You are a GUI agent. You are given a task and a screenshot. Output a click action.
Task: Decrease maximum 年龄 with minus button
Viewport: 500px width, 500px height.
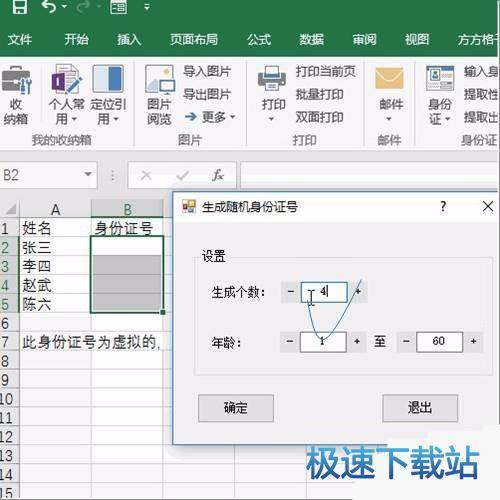[406, 341]
